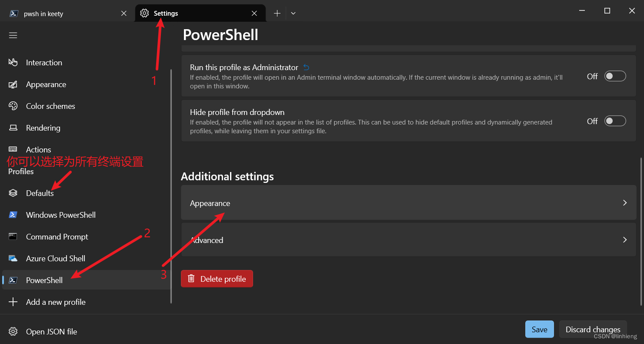The width and height of the screenshot is (644, 344).
Task: Click the Defaults layers icon
Action: [13, 193]
